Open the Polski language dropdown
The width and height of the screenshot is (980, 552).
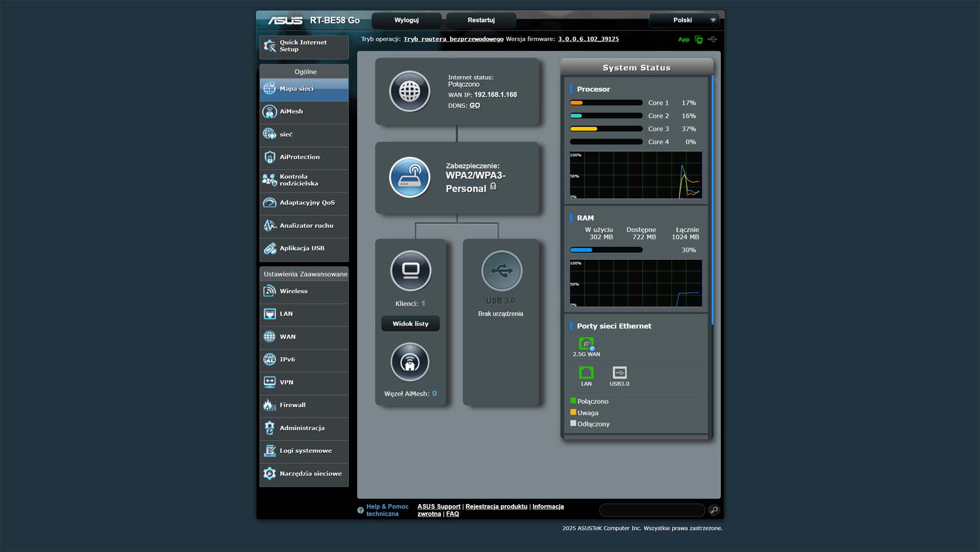coord(684,20)
